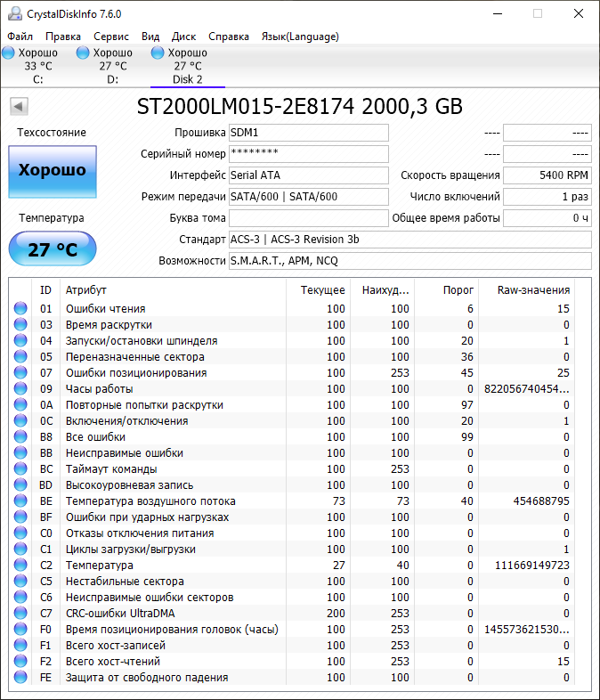Close the CrystalDiskInfo window
Screen dimensions: 600x700
coord(579,14)
